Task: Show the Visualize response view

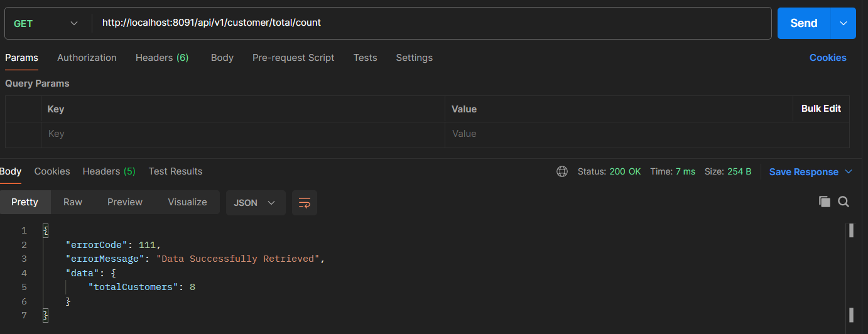Action: (187, 202)
